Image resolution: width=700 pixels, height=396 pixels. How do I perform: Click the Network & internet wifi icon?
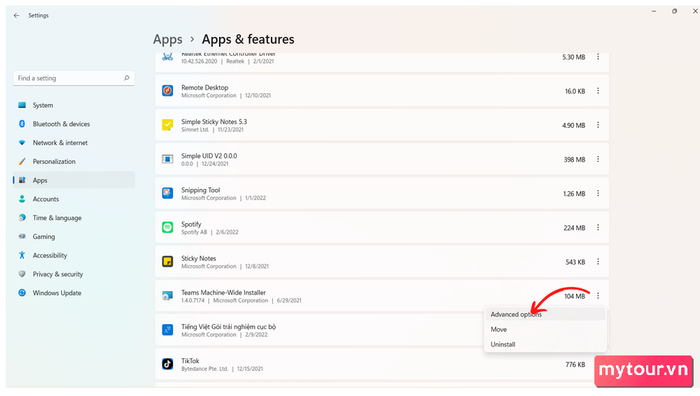pyautogui.click(x=22, y=143)
